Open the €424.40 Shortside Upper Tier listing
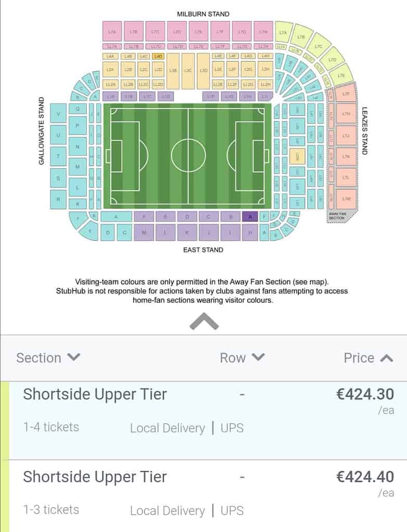Screen dimensions: 407x532 (204, 496)
